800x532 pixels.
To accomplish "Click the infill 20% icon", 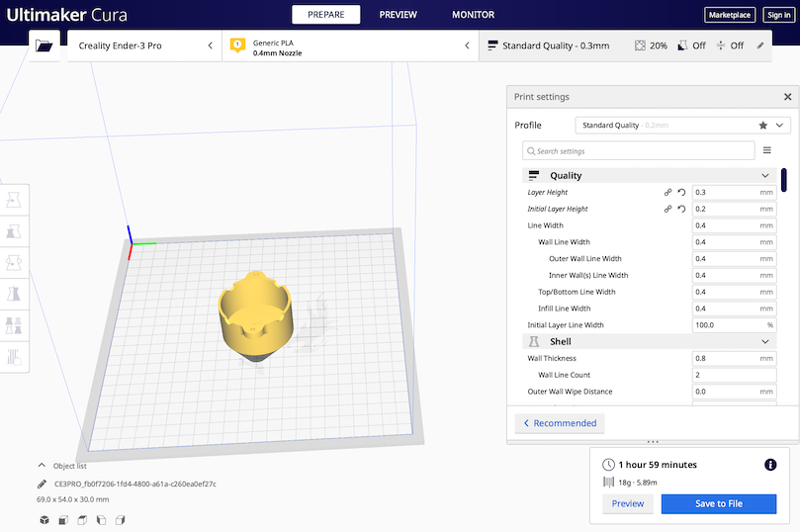I will (x=640, y=45).
